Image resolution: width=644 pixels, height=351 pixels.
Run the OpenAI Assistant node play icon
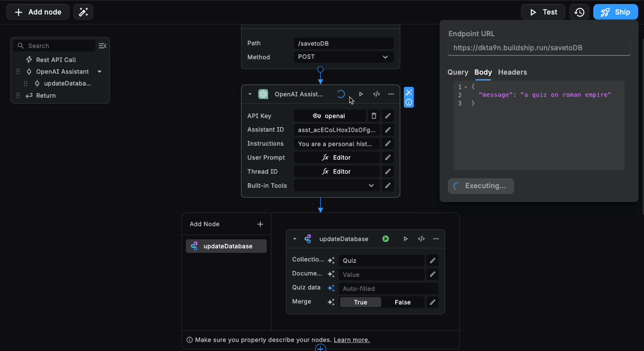[x=361, y=94]
